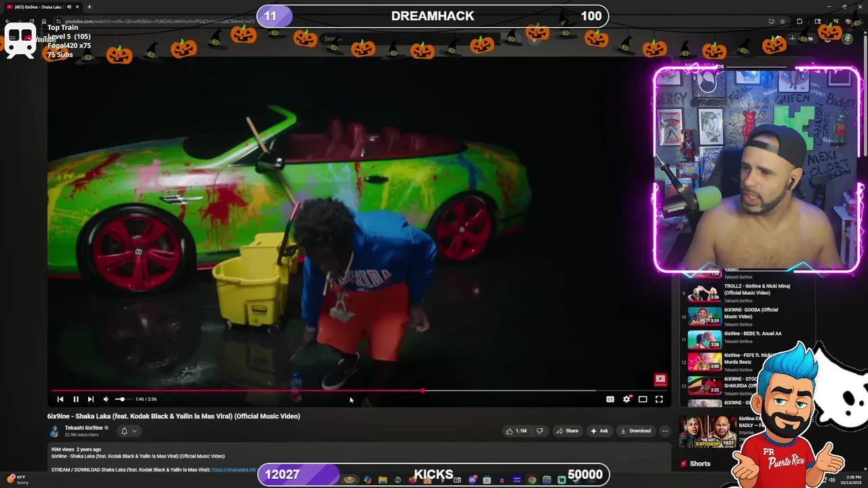The width and height of the screenshot is (868, 488).
Task: Open the YouTube account avatar menu
Action: click(x=847, y=39)
